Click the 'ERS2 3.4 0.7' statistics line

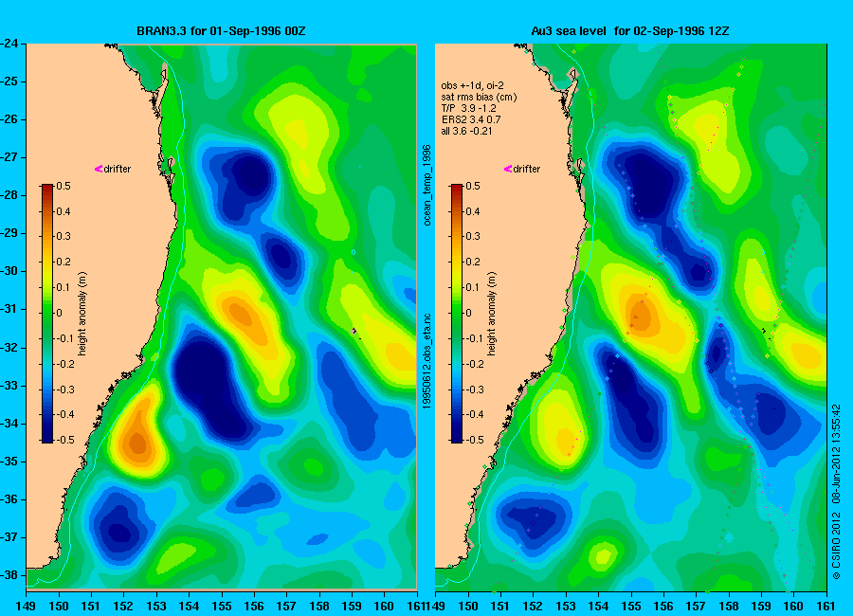471,119
